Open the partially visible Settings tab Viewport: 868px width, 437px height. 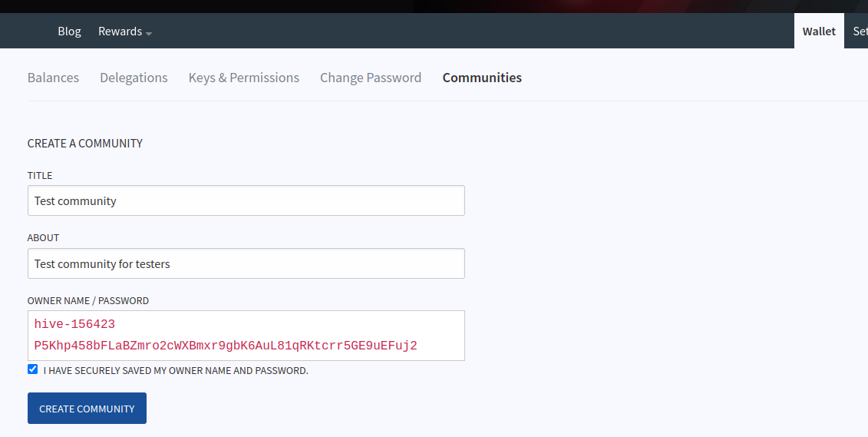click(860, 31)
